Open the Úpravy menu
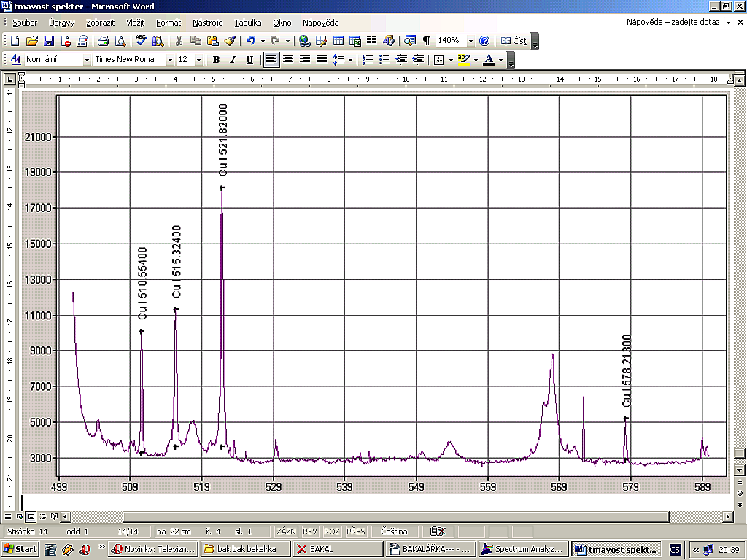Screen dimensions: 747x560 click(61, 23)
